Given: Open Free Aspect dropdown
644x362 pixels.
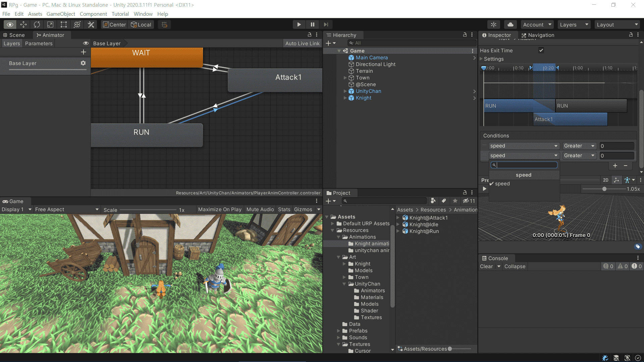Looking at the screenshot, I should 67,209.
